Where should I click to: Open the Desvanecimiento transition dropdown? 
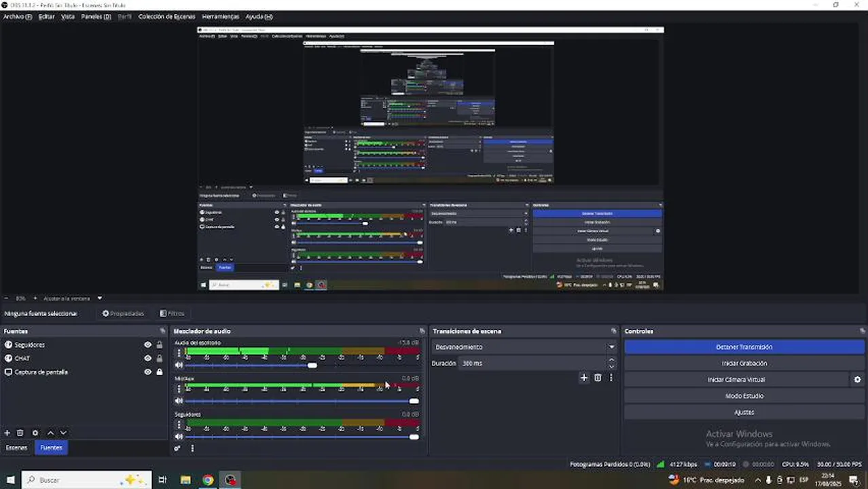(x=524, y=347)
